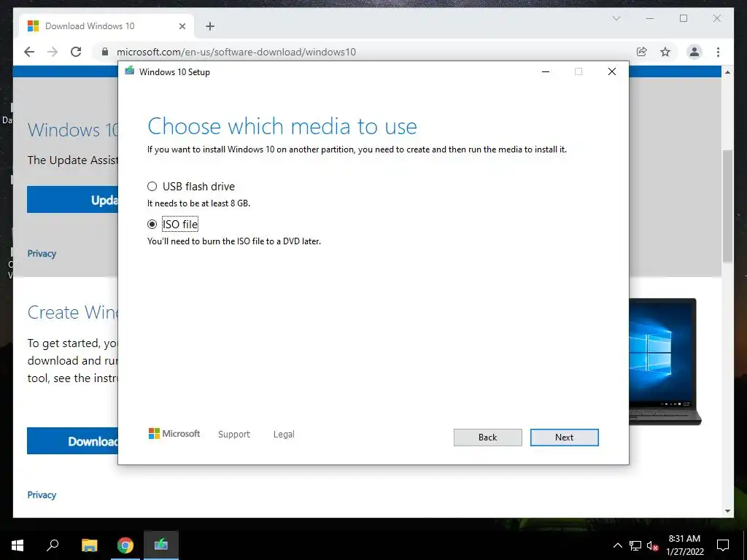Select the Download Windows 10 tab
The height and width of the screenshot is (560, 747).
tap(106, 26)
